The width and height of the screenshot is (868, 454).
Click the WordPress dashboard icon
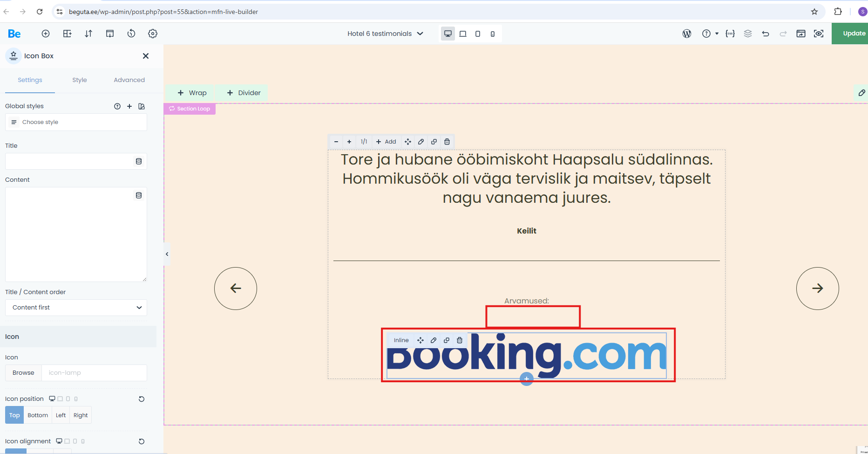[x=687, y=34]
